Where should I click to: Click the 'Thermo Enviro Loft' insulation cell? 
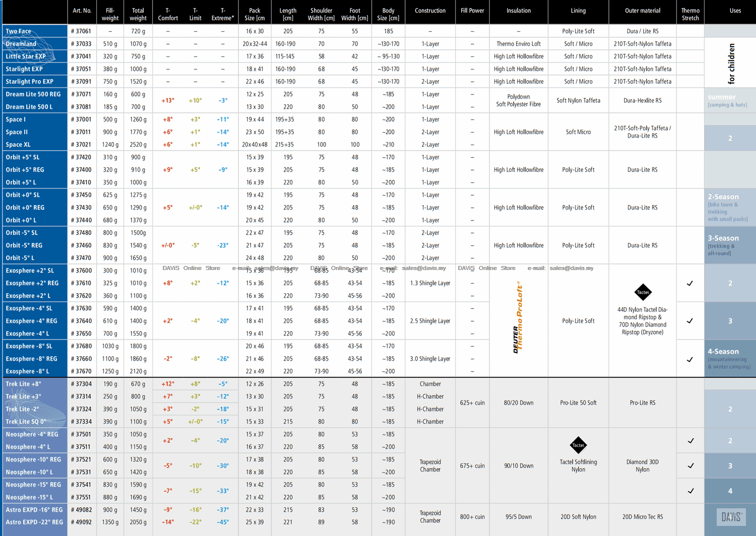click(x=519, y=44)
